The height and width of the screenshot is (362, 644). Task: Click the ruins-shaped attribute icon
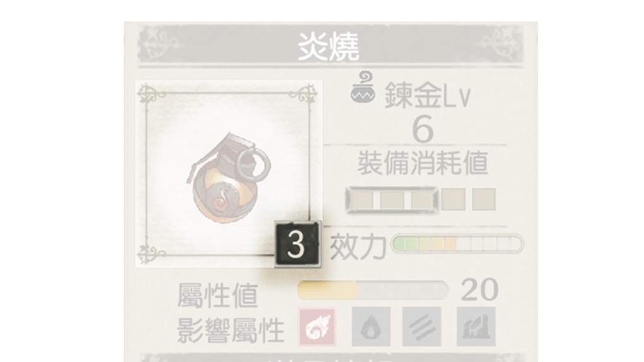click(x=476, y=327)
